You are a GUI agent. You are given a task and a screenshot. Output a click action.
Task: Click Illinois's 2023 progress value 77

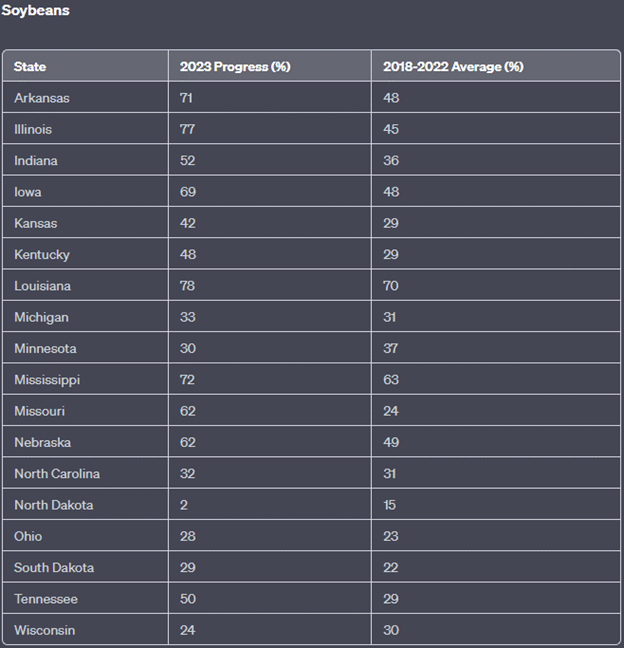(188, 129)
